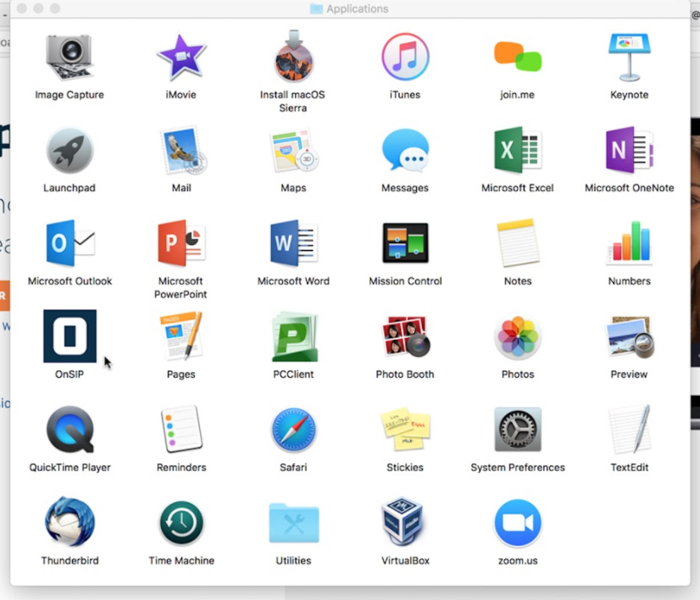The height and width of the screenshot is (600, 700).
Task: Click the Applications folder icon in title bar
Action: coord(316,8)
